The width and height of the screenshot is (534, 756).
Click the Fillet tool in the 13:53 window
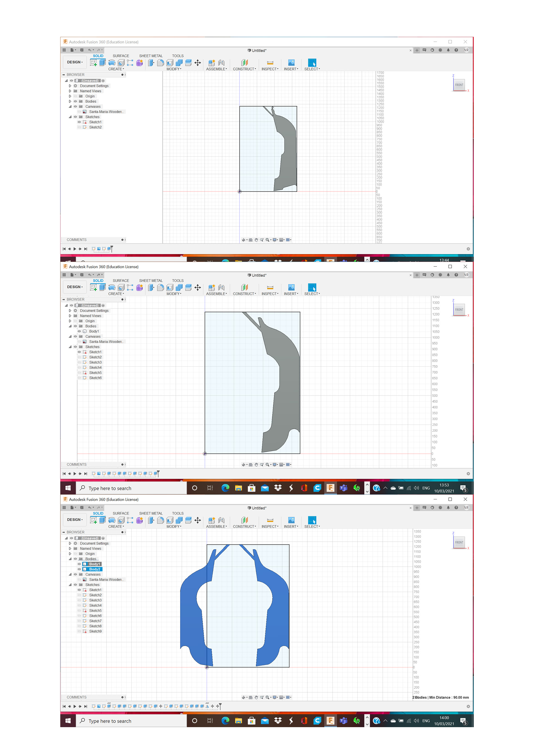[160, 288]
